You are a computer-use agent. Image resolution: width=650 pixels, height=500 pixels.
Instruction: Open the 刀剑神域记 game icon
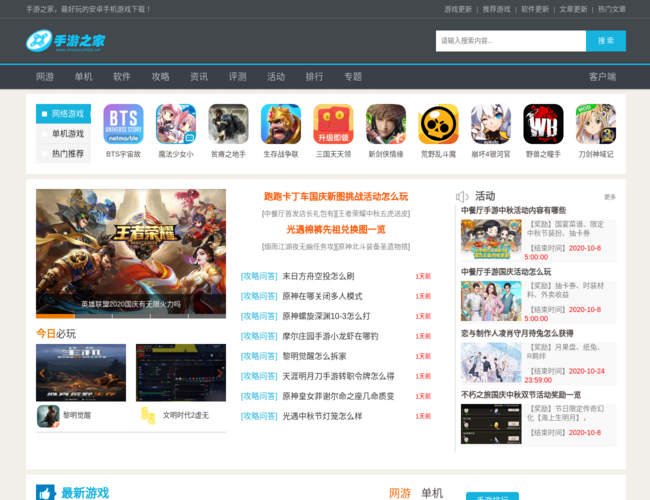click(596, 124)
